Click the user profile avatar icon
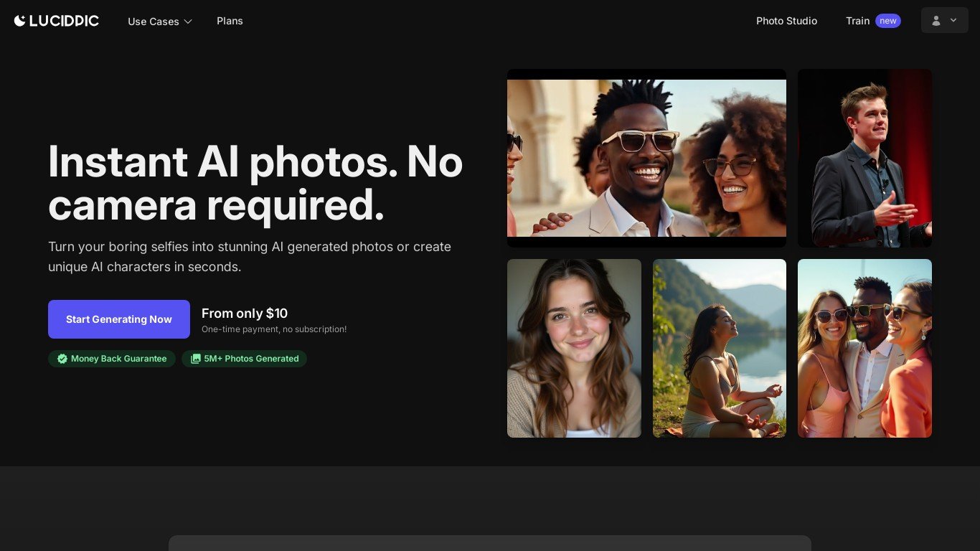The height and width of the screenshot is (551, 980). 936,21
